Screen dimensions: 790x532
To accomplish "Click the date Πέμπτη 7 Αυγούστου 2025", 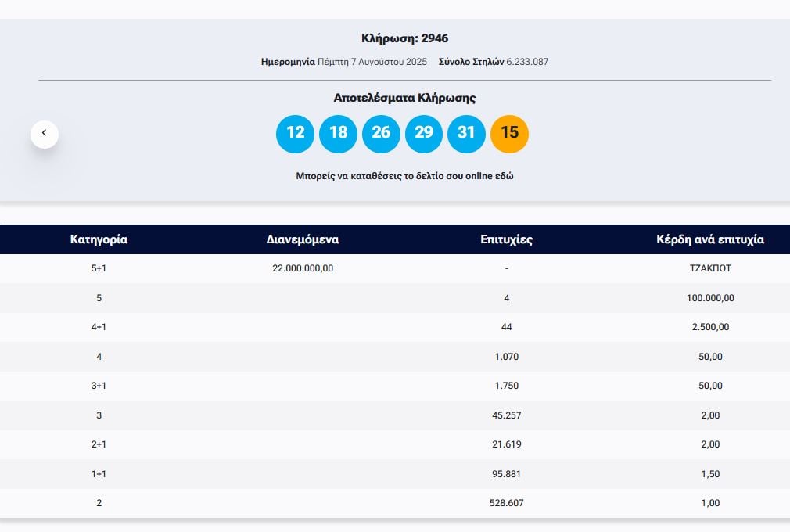I will pyautogui.click(x=372, y=62).
